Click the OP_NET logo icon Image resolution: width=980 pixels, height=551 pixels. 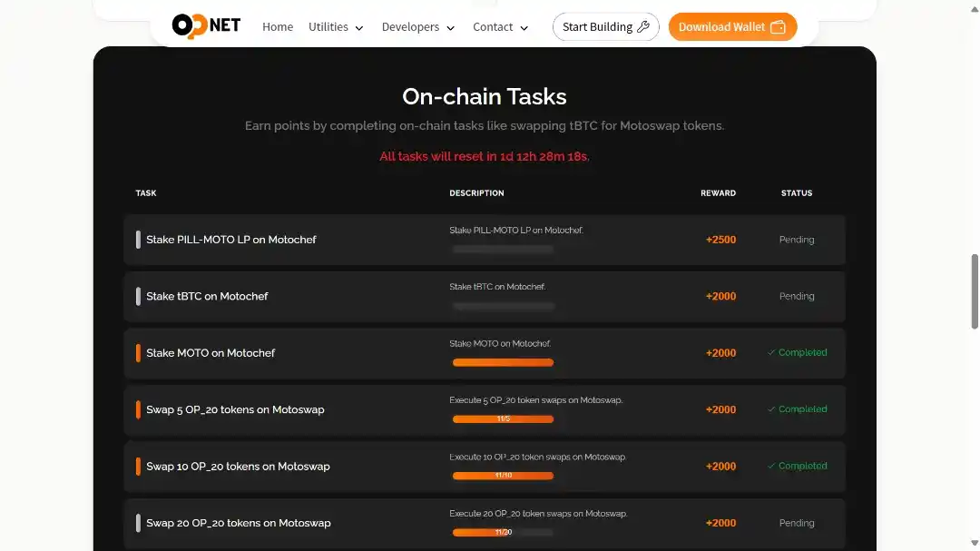tap(206, 25)
